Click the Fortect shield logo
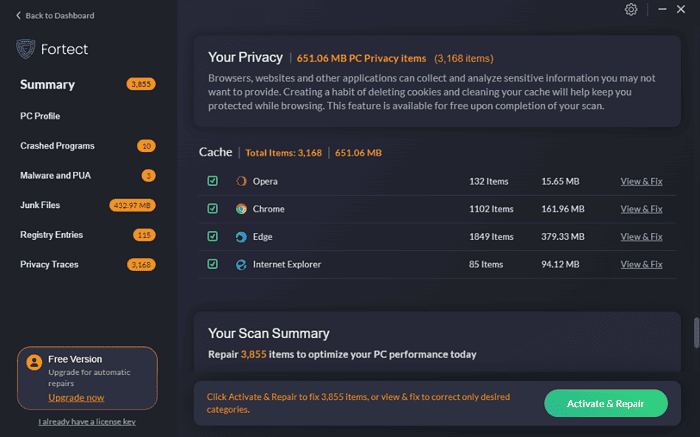700x437 pixels. (27, 49)
